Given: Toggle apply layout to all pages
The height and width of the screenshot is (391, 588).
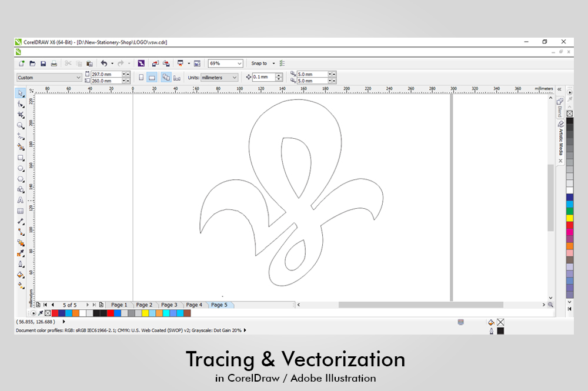Looking at the screenshot, I should coord(166,78).
